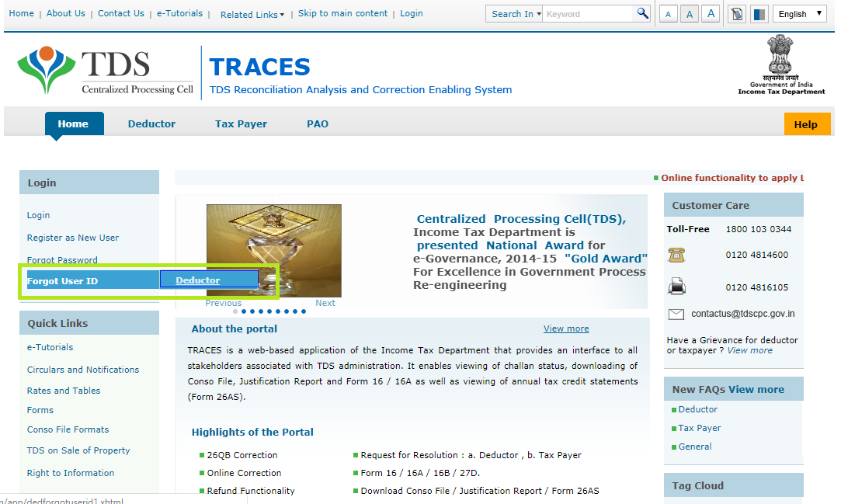Open General FAQs link

(x=695, y=447)
